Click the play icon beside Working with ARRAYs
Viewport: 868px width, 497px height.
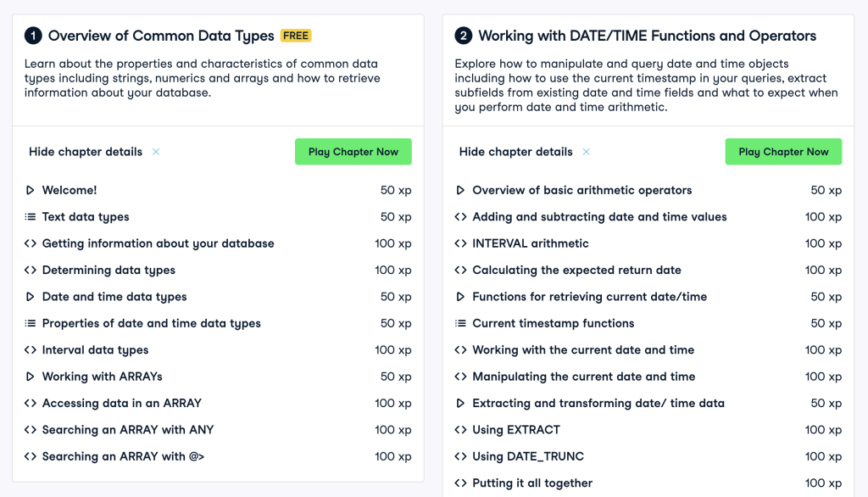point(31,377)
